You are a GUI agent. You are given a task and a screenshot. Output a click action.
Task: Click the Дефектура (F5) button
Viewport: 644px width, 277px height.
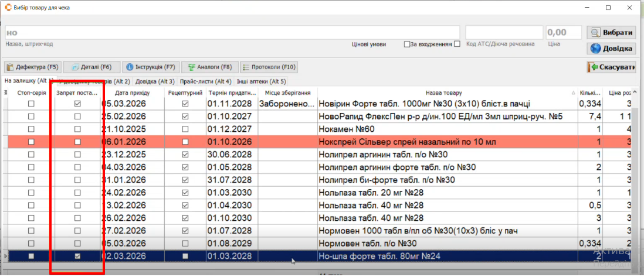pyautogui.click(x=32, y=67)
